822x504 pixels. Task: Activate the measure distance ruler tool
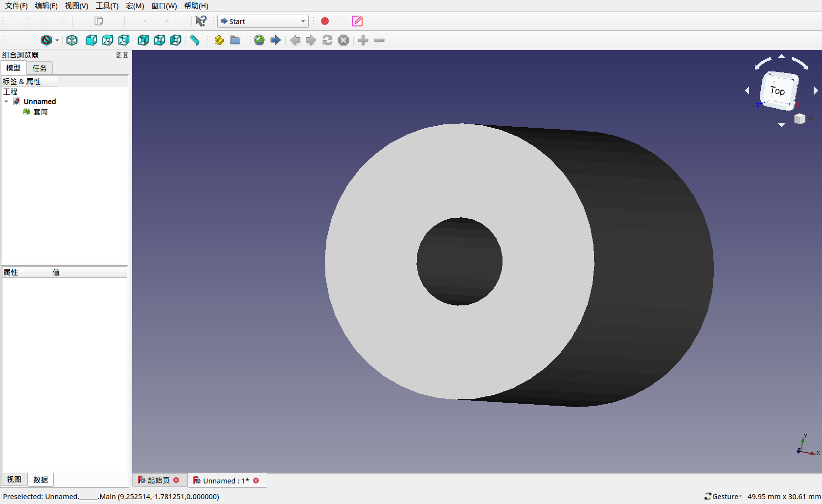[x=195, y=40]
